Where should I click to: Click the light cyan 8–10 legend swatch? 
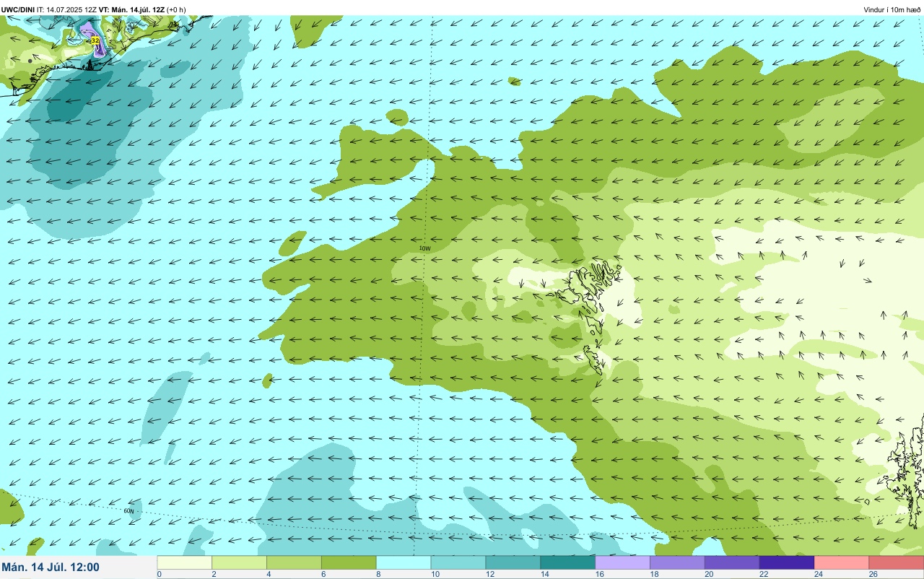click(404, 562)
